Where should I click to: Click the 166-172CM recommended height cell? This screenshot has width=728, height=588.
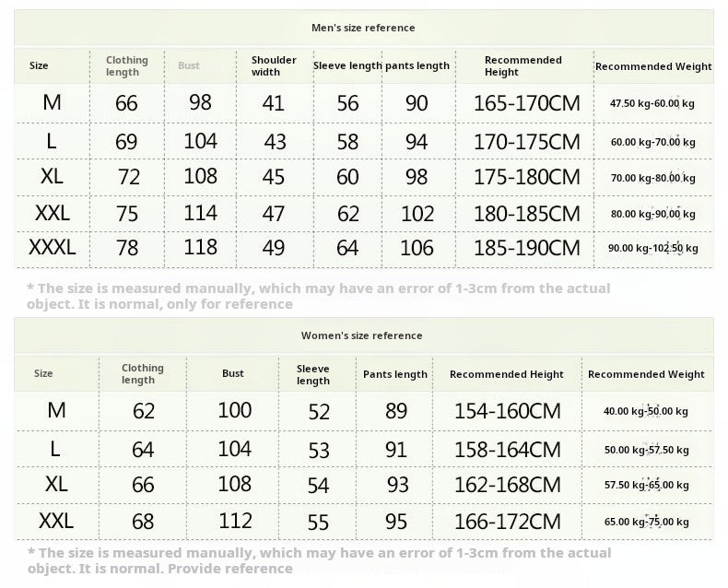507,522
